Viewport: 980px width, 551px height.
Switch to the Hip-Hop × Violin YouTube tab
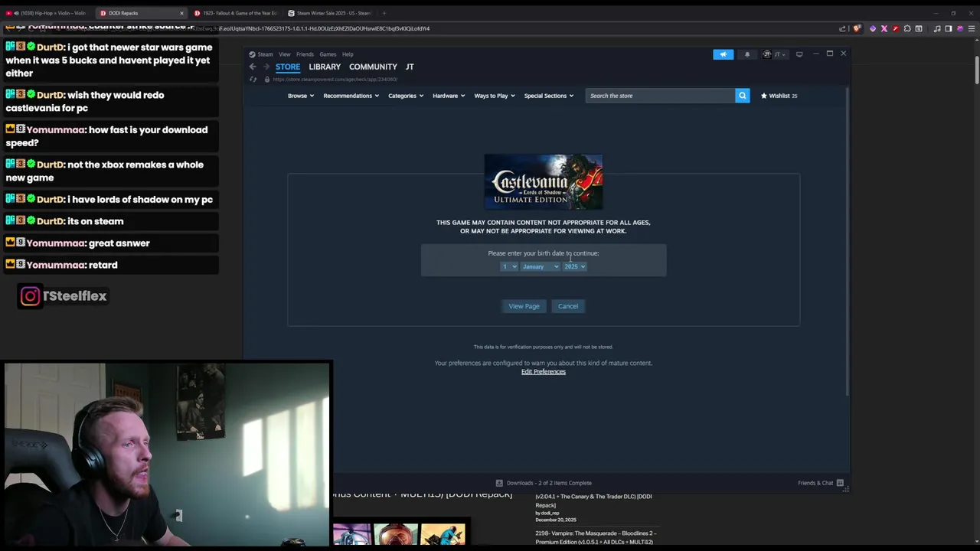click(47, 13)
